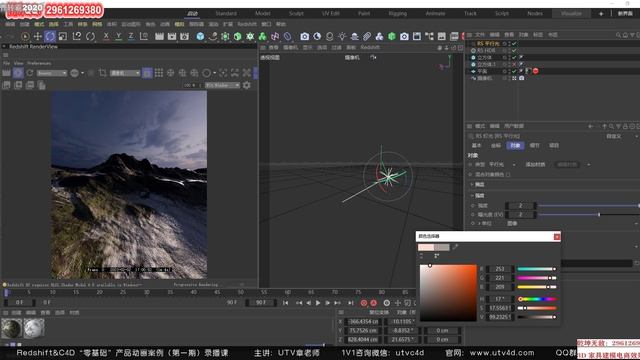Screen dimensions: 640x360
Task: Open the Redshift menu in menu bar
Action: (247, 24)
